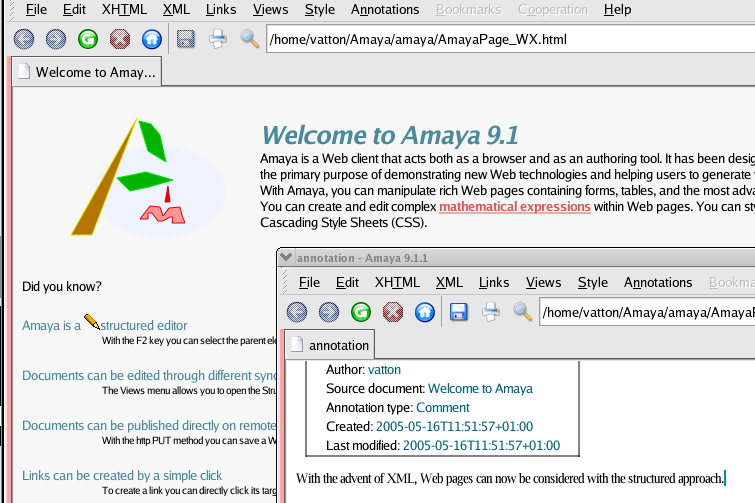Reload the page with green refresh icon in main window
The image size is (755, 503).
[x=88, y=39]
